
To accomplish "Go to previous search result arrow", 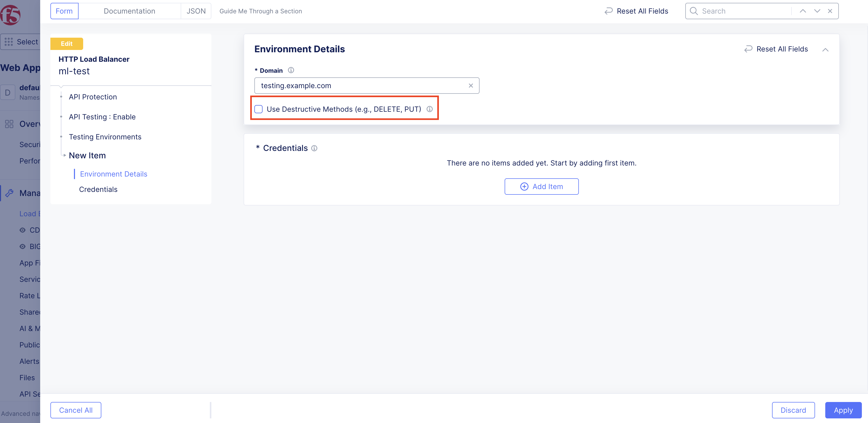I will [803, 11].
